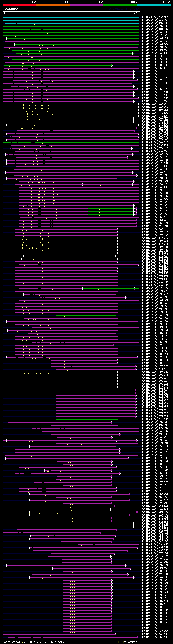Click the green alignment bar for UniRef100_Q39386
The width and height of the screenshot is (173, 644).
[x=71, y=26]
